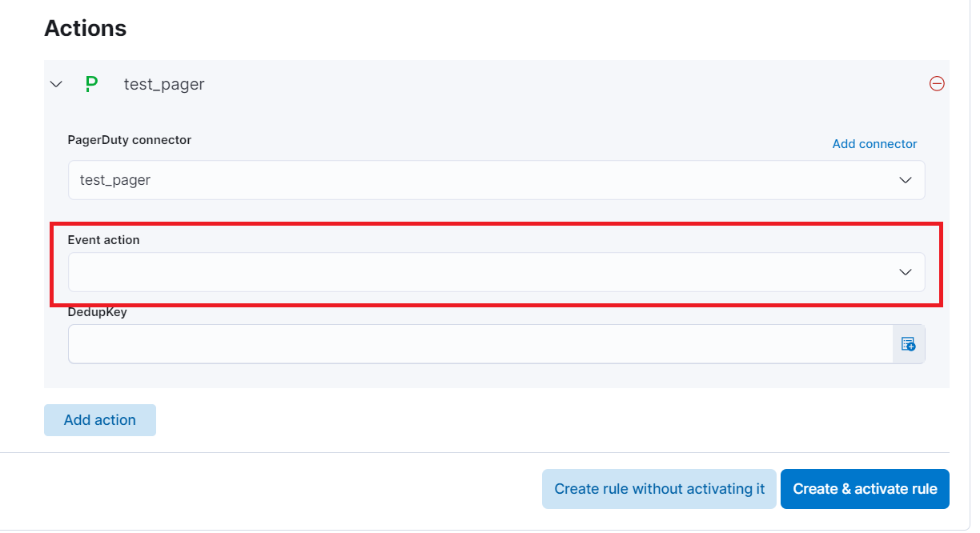Click Create & activate rule
The image size is (980, 533).
865,488
